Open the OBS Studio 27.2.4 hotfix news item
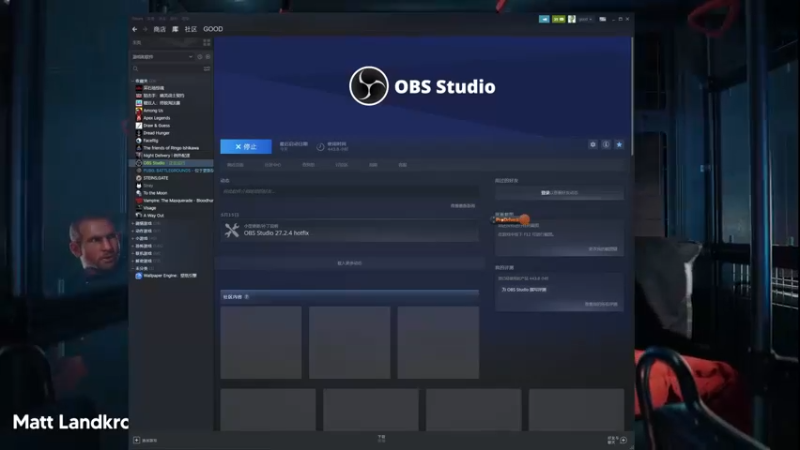Viewport: 800px width, 450px height. [350, 231]
